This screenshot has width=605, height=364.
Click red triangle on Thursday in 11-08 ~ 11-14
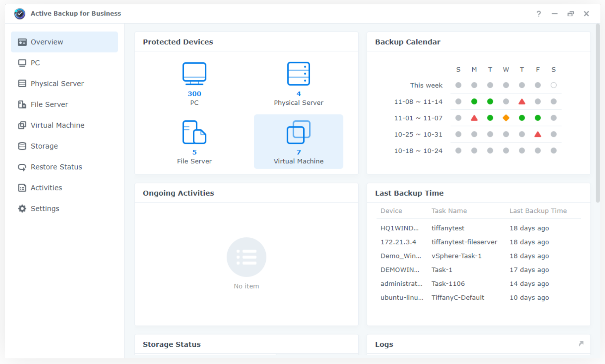[522, 102]
